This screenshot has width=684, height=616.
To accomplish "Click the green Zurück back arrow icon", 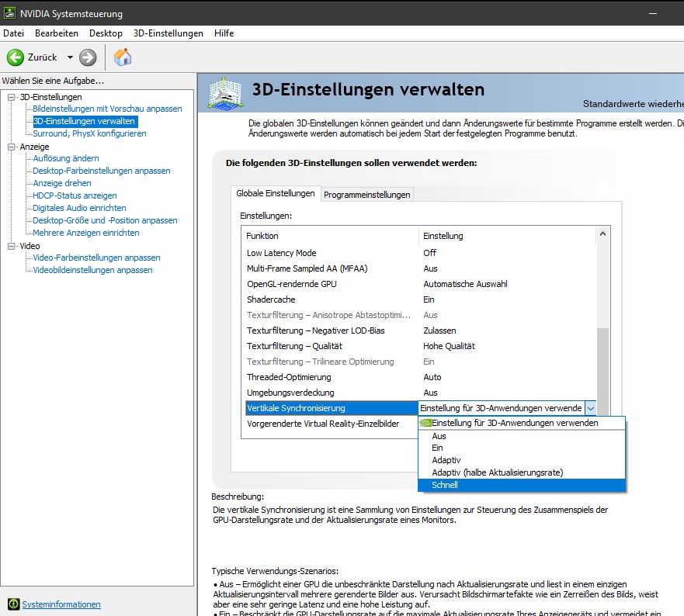I will (16, 57).
